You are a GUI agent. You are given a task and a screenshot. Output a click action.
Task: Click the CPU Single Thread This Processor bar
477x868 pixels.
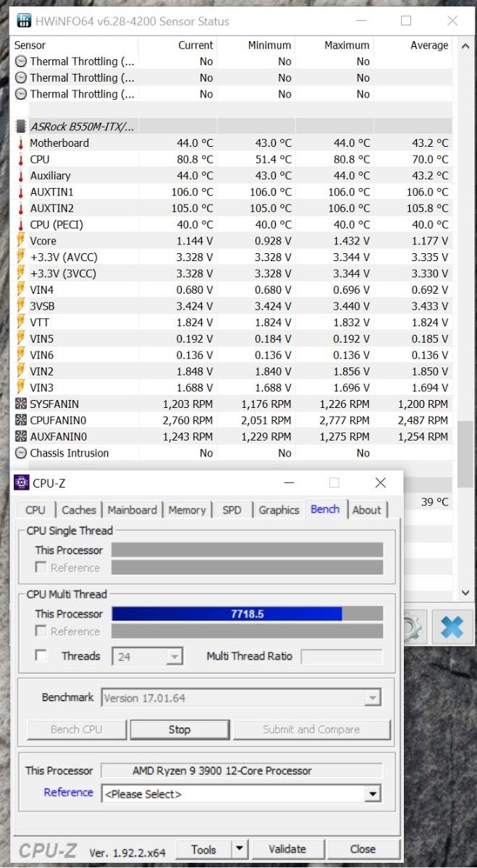(x=247, y=550)
